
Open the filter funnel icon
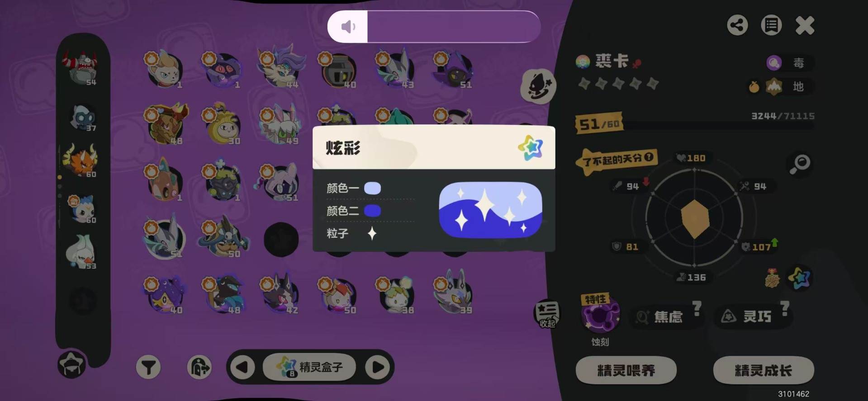pos(148,367)
